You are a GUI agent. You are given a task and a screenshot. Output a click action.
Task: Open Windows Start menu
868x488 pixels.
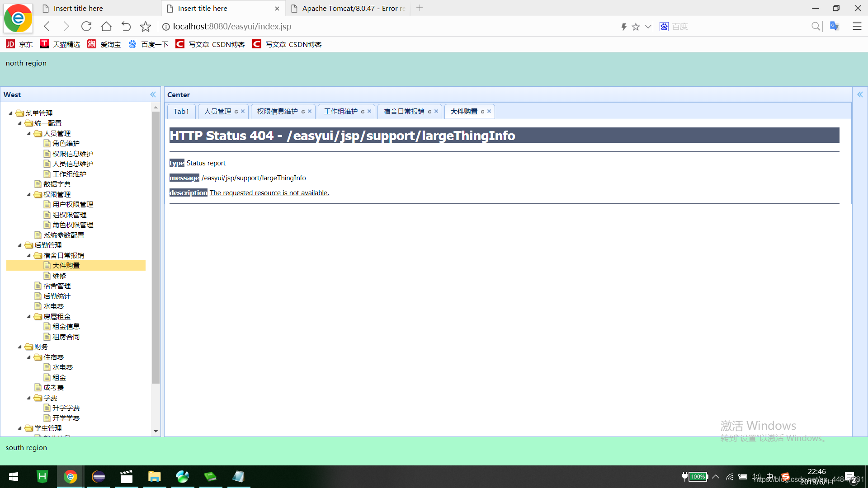[14, 477]
